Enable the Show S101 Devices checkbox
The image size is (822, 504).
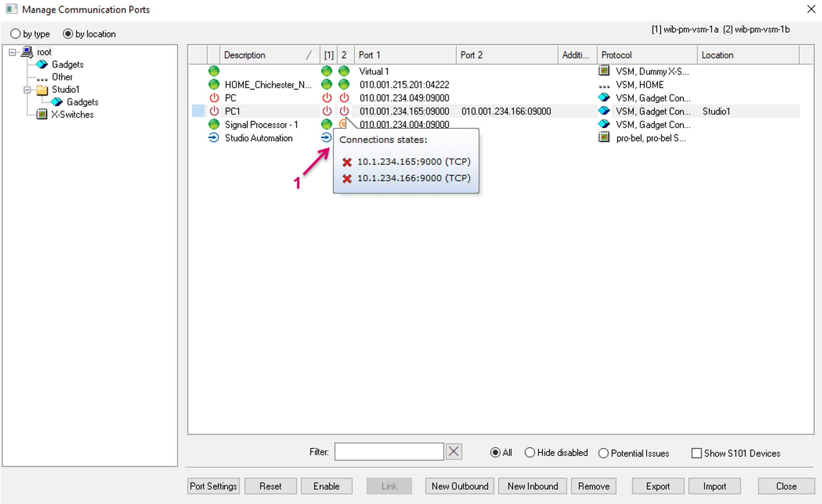696,453
